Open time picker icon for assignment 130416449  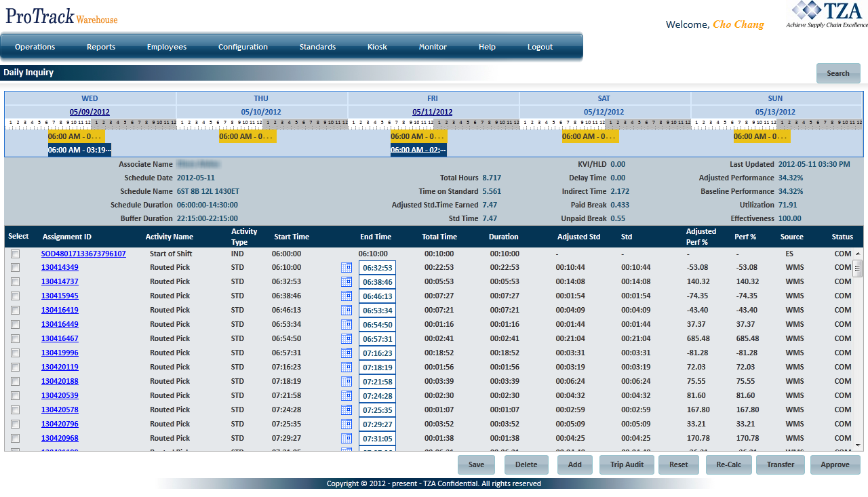(347, 325)
